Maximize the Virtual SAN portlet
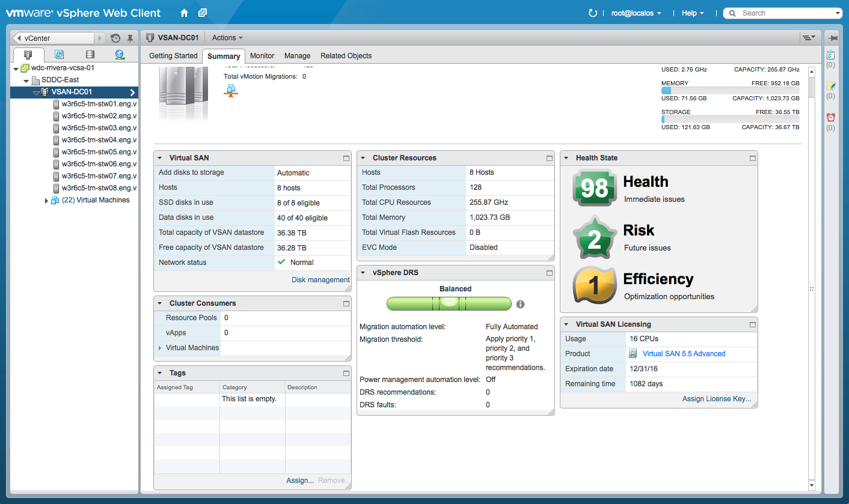Image resolution: width=849 pixels, height=504 pixels. tap(346, 158)
